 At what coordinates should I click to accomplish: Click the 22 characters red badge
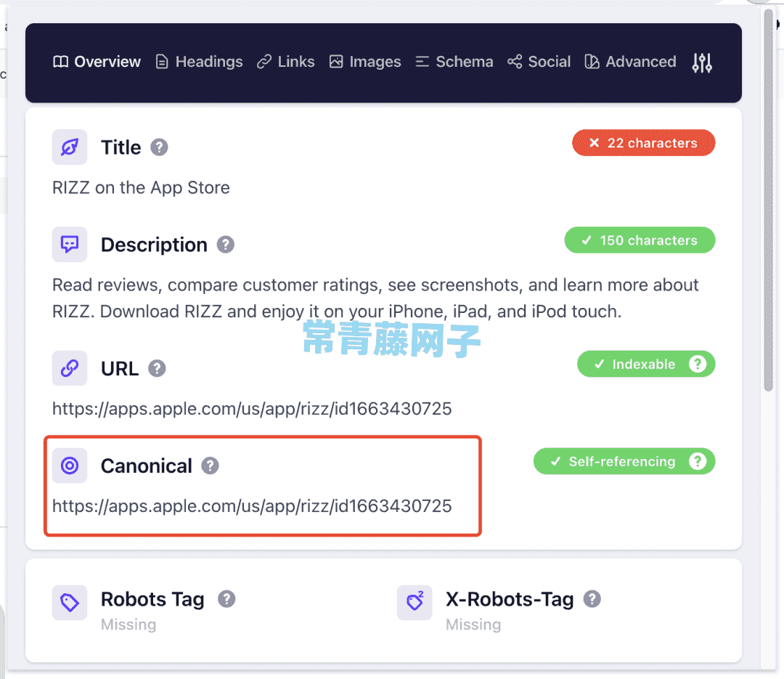(x=643, y=143)
